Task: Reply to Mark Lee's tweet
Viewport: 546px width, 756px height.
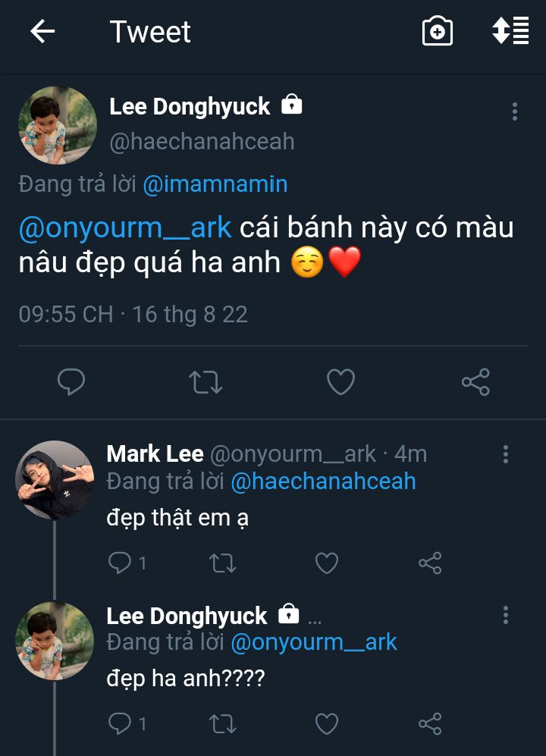Action: (x=120, y=563)
